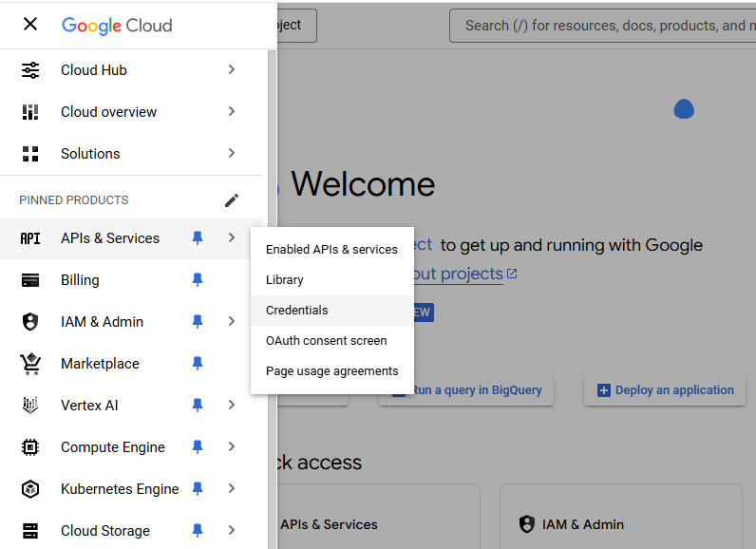Unpin IAM & Admin

198,321
